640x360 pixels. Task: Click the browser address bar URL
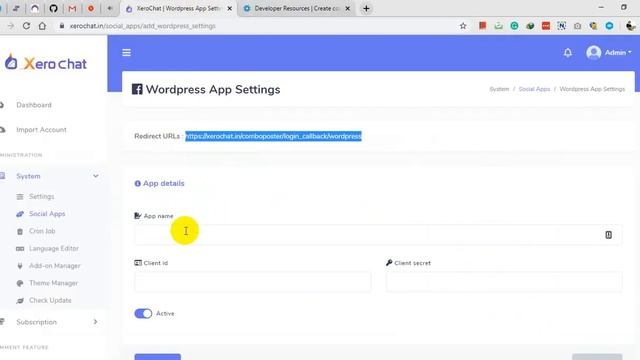coord(142,26)
